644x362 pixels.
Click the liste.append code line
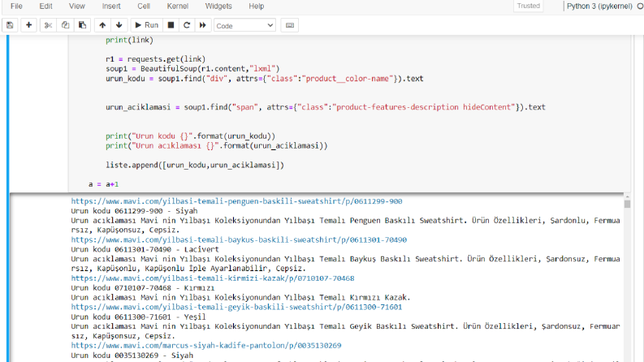(195, 165)
